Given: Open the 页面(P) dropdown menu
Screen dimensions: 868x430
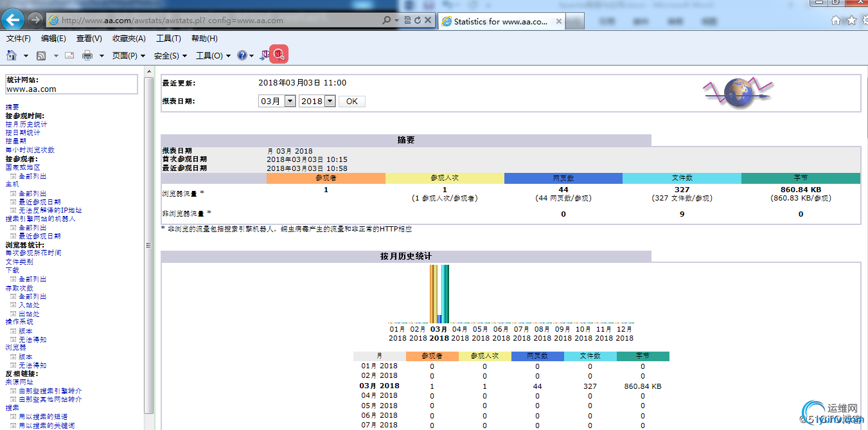Looking at the screenshot, I should tap(128, 56).
